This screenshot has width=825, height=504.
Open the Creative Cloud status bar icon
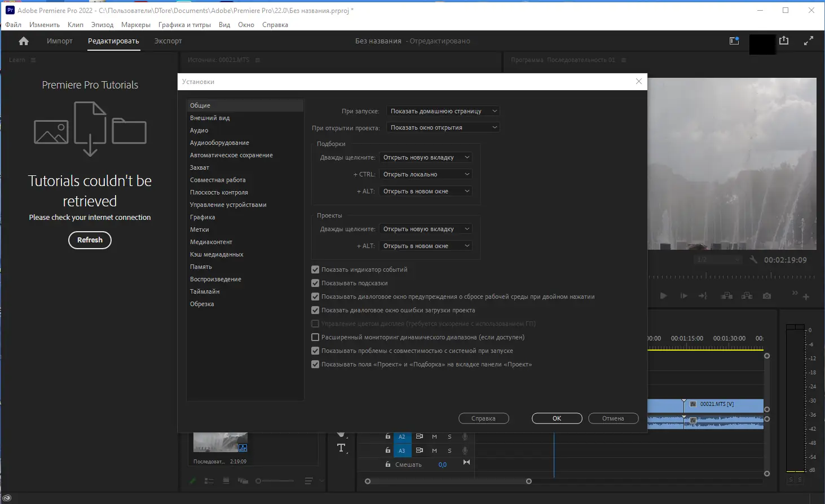[7, 498]
